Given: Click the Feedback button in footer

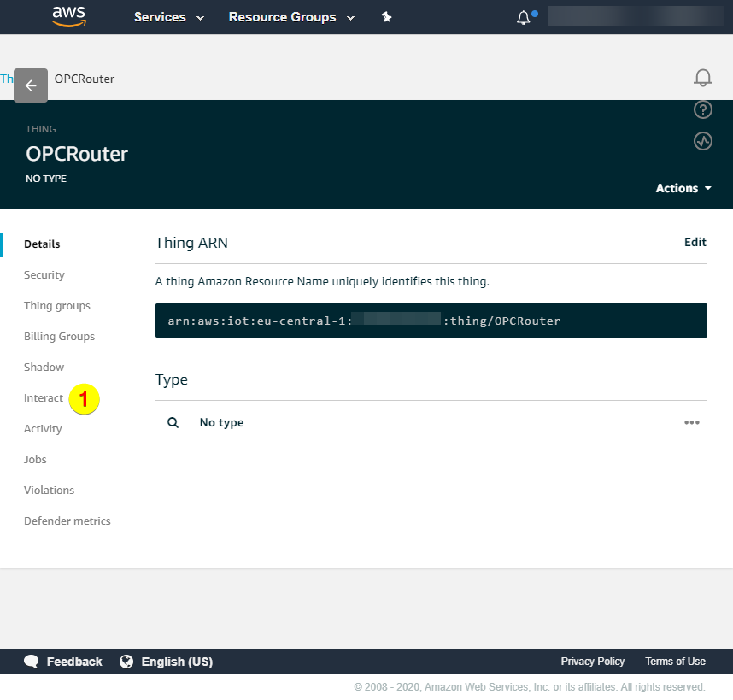Looking at the screenshot, I should coord(63,662).
